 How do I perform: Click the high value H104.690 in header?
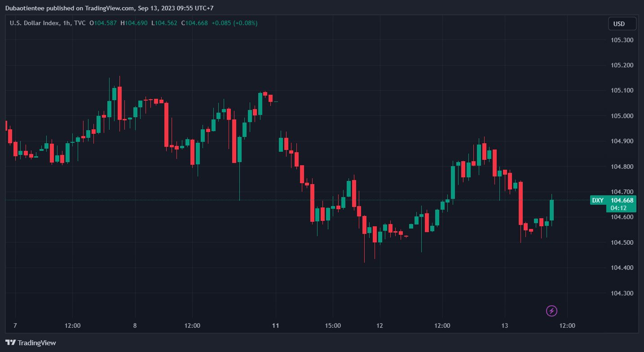coord(134,23)
